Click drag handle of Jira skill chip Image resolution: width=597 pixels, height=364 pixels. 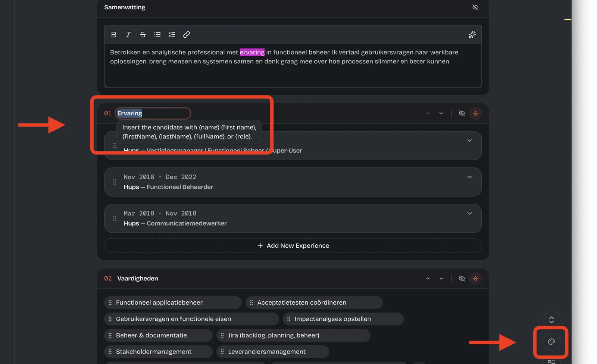[222, 336]
